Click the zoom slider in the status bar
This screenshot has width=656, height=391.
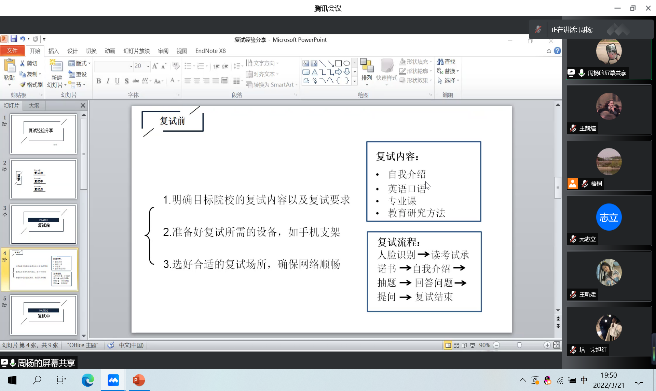521,345
